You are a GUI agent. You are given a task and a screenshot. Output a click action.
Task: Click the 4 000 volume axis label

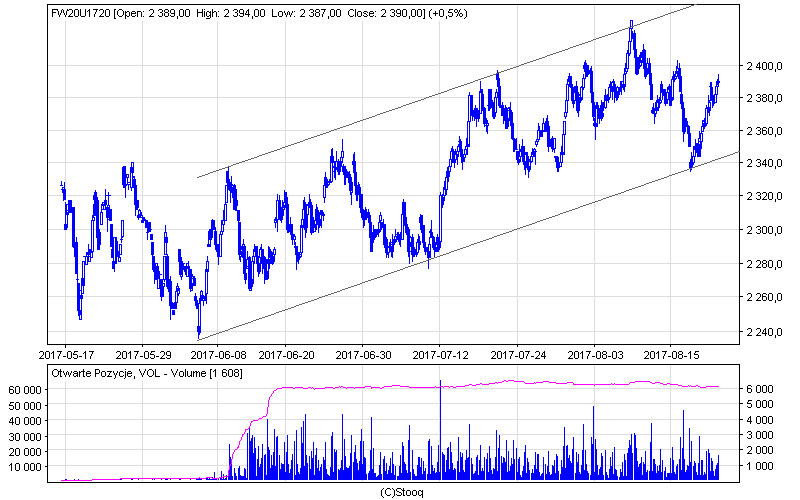tap(760, 420)
